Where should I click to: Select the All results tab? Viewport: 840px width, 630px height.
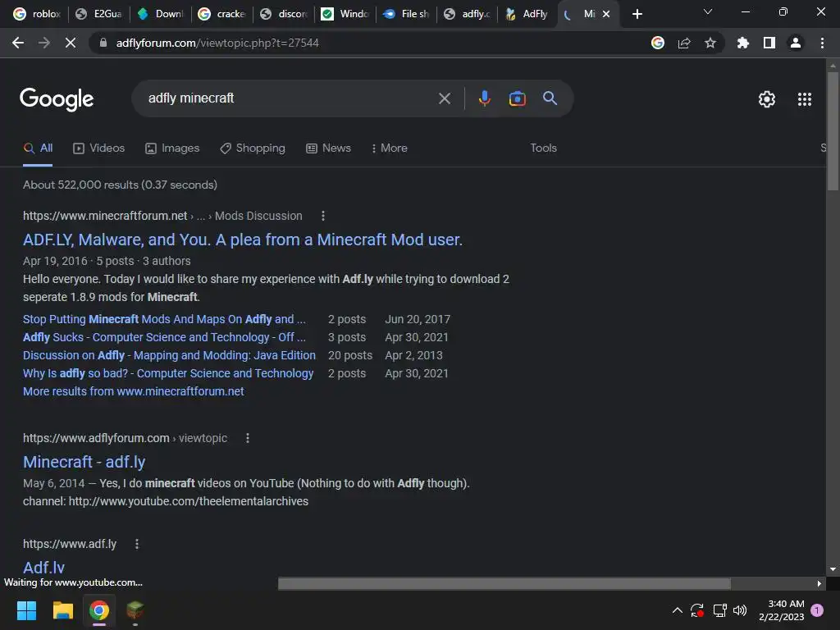click(x=38, y=148)
